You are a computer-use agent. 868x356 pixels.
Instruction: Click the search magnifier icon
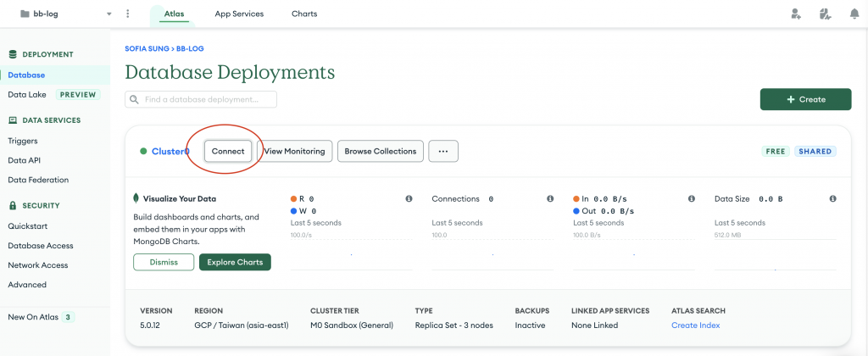[x=135, y=100]
